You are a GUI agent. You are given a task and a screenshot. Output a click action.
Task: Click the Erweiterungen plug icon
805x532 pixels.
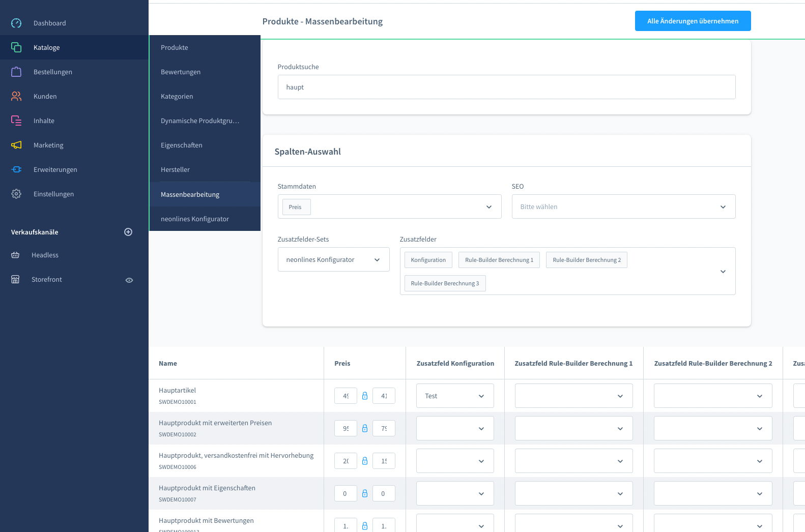click(x=16, y=169)
